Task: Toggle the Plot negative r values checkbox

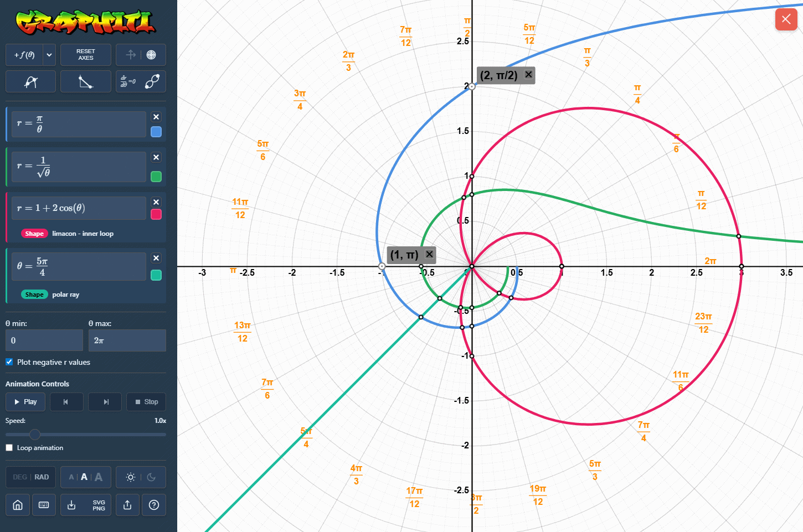Action: [9, 362]
